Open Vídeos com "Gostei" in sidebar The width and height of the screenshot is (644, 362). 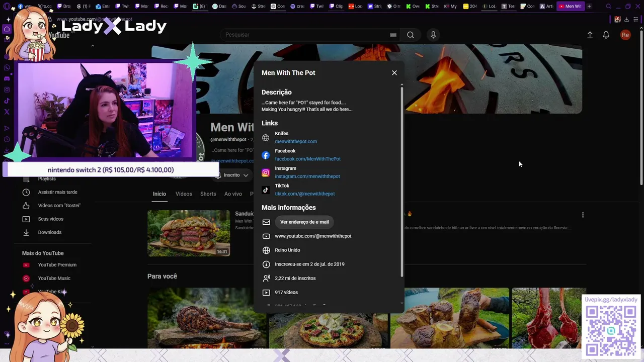coord(59,206)
